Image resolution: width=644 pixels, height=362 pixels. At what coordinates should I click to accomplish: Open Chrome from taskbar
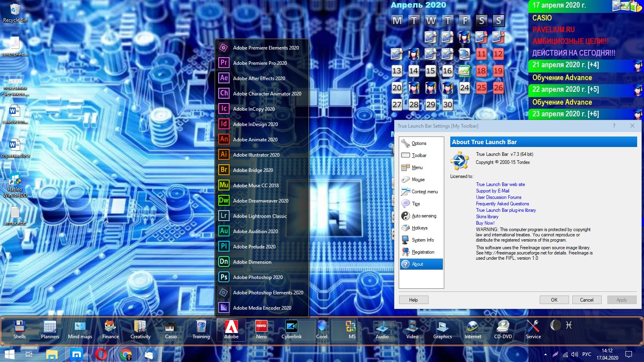tap(126, 354)
